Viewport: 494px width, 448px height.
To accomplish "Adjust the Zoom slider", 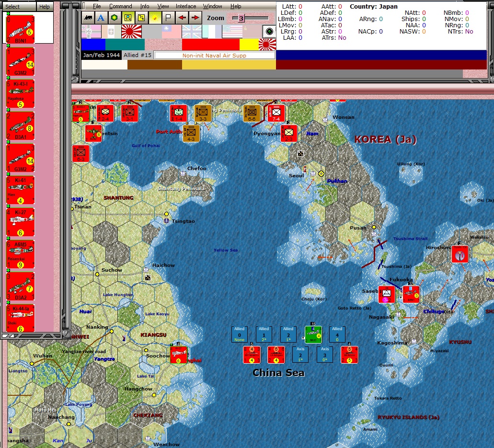I will [242, 18].
